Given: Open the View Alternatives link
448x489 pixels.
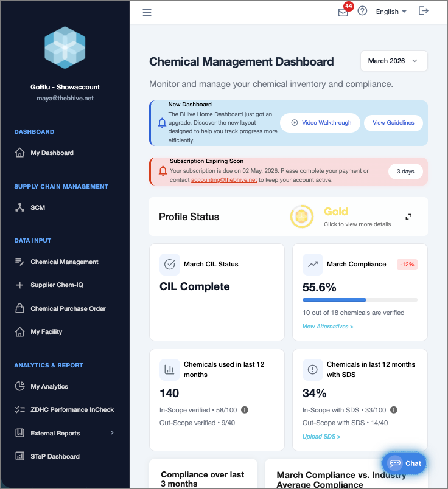Looking at the screenshot, I should pyautogui.click(x=328, y=327).
